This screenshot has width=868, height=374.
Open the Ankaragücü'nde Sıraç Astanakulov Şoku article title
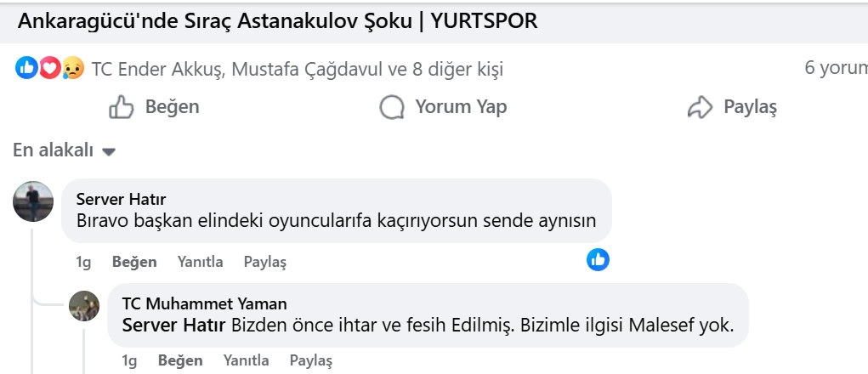point(277,21)
